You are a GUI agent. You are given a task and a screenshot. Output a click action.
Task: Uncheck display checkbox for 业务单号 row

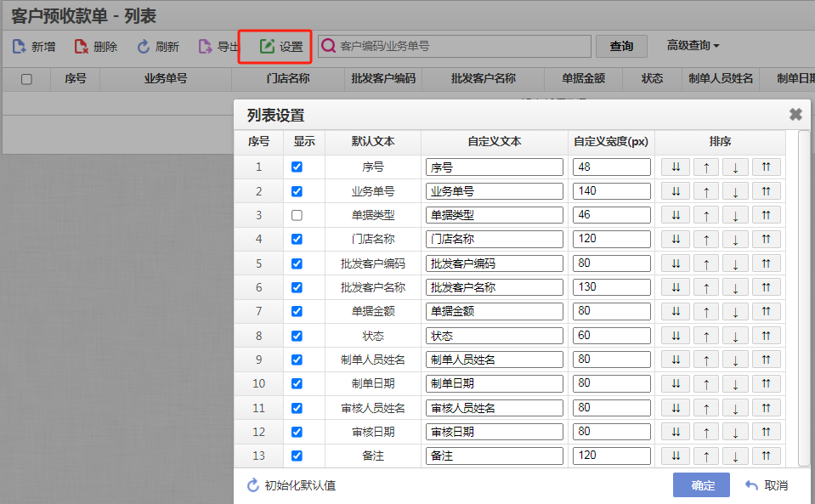point(297,191)
